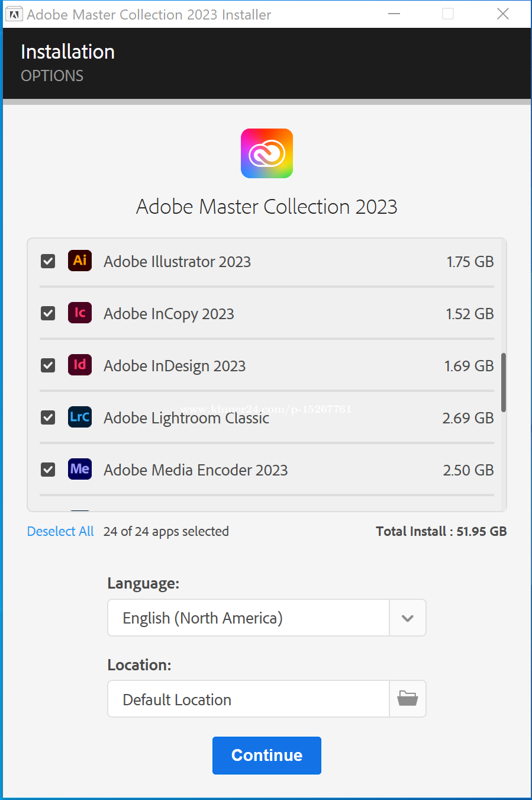Click the app list scrollbar thumb
This screenshot has width=532, height=800.
pos(504,383)
